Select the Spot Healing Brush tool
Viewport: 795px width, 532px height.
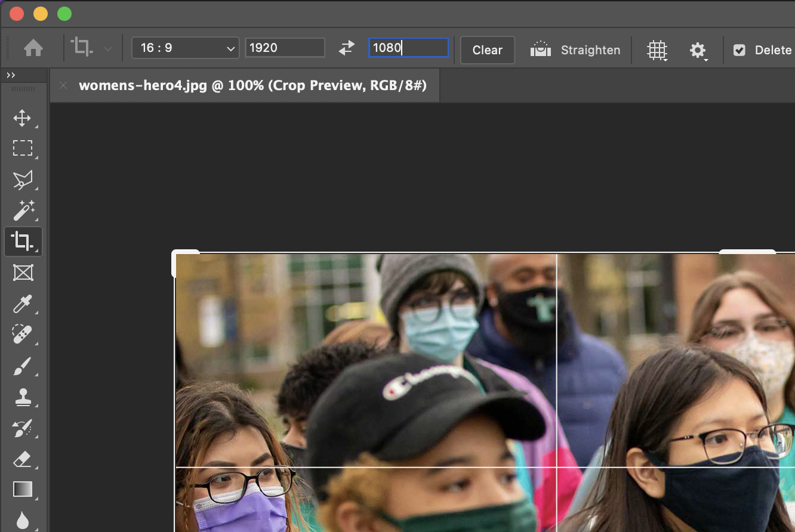(x=23, y=335)
